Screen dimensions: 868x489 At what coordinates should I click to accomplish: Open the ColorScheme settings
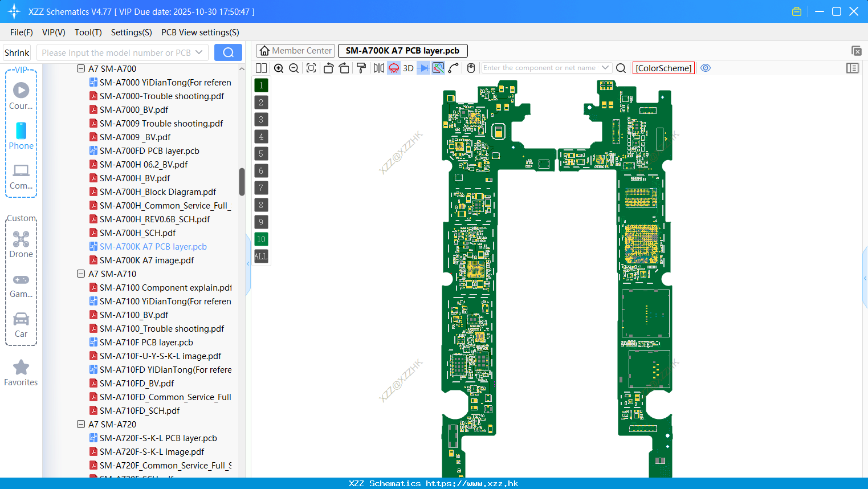click(663, 68)
